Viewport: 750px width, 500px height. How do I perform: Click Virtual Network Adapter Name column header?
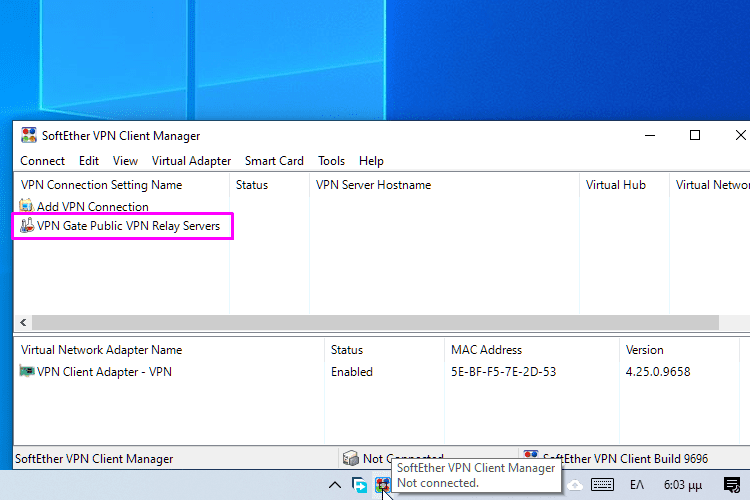pyautogui.click(x=169, y=350)
